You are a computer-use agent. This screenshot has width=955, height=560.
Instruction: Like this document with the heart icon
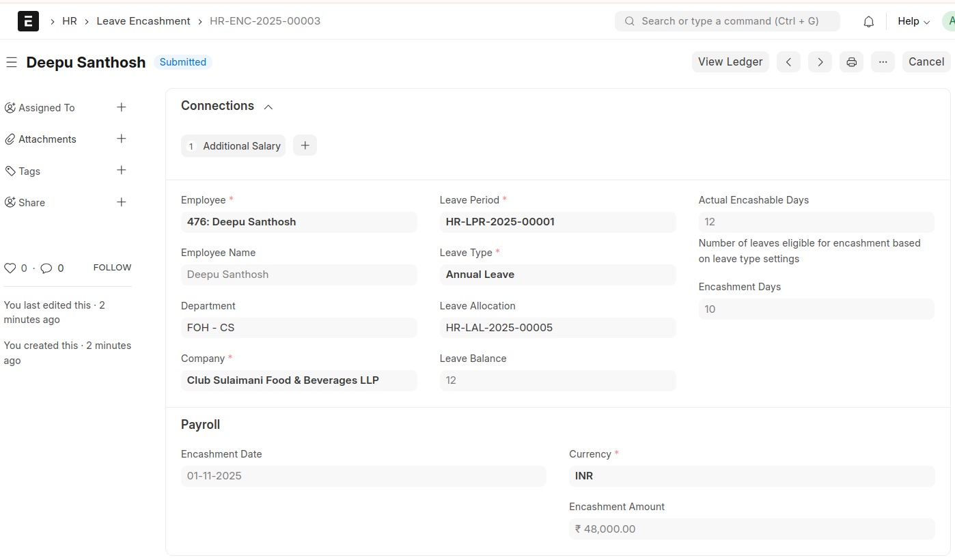[10, 268]
